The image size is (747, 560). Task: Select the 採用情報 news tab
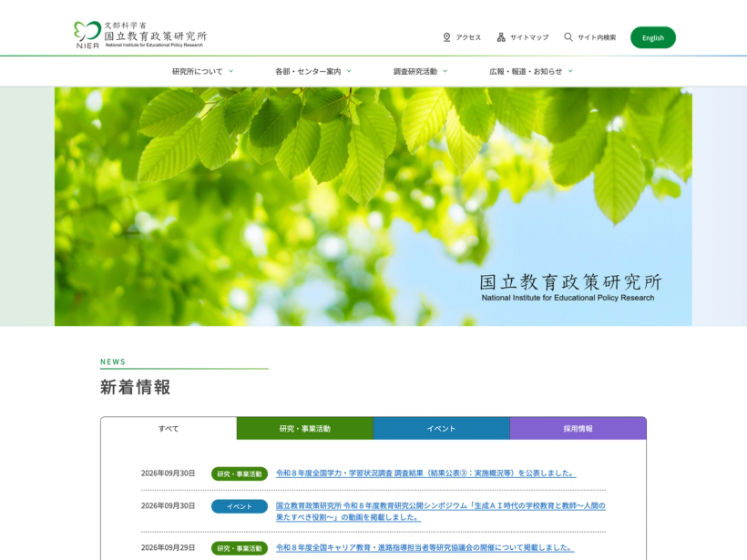click(578, 429)
